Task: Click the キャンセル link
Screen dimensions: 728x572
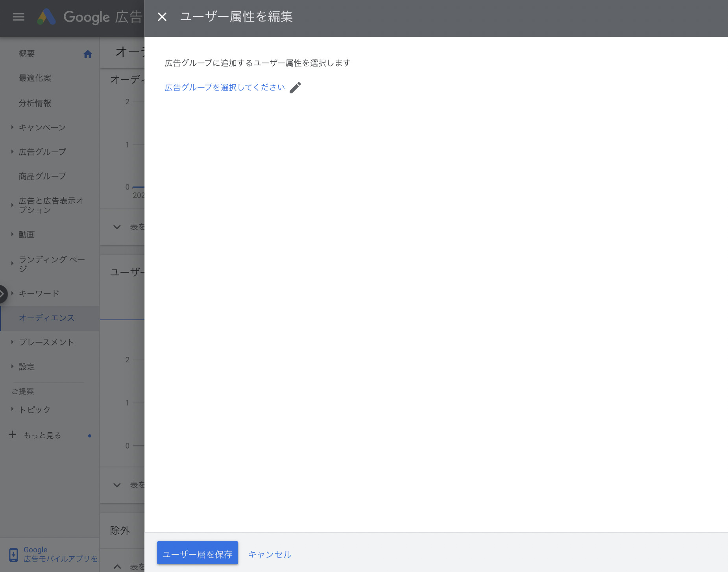Action: click(270, 554)
